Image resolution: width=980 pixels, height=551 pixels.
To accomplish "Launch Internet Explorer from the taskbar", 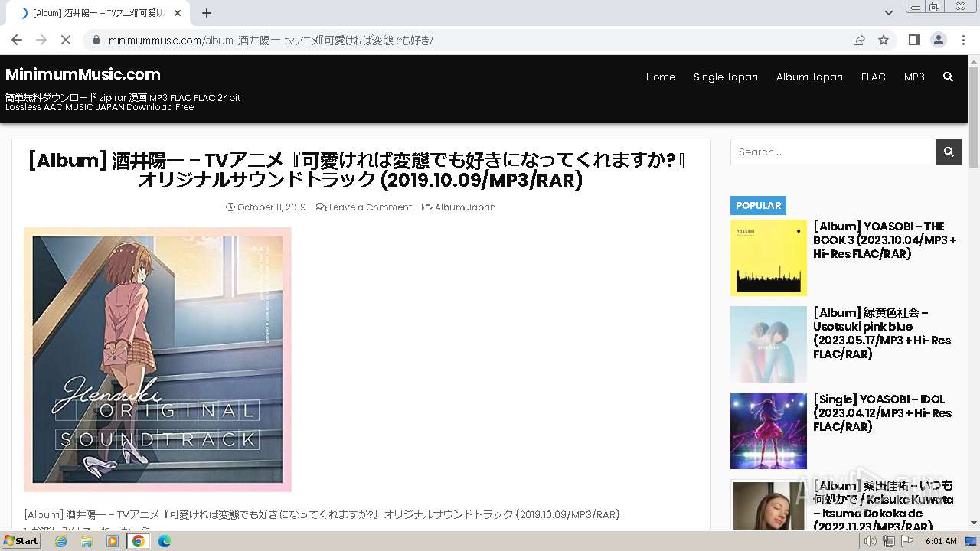I will tap(60, 541).
